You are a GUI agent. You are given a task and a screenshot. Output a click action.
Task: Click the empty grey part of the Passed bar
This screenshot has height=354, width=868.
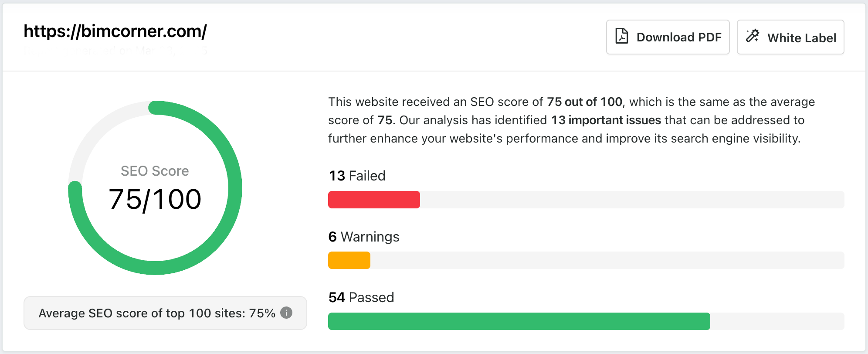click(x=777, y=321)
